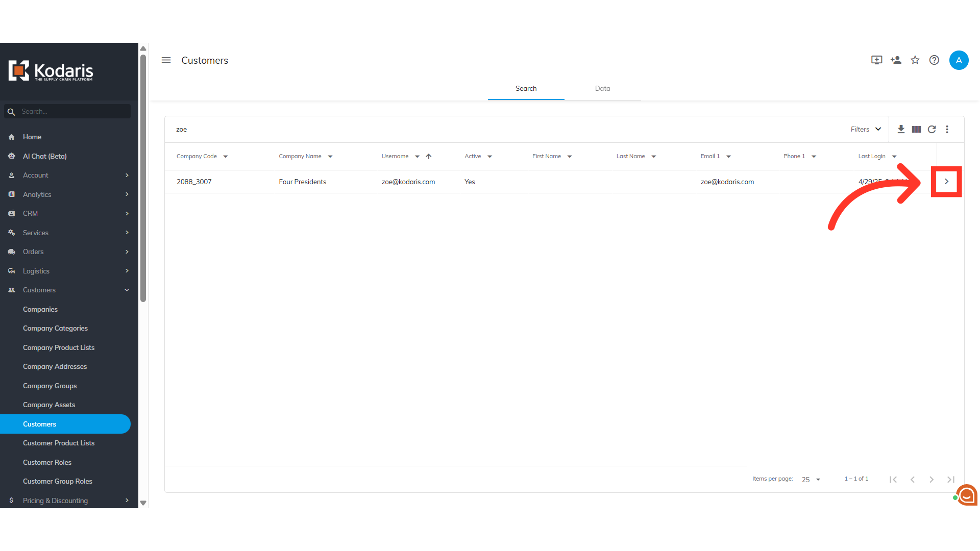Click the sidebar Search input field
This screenshot has height=551, width=980.
pos(71,112)
